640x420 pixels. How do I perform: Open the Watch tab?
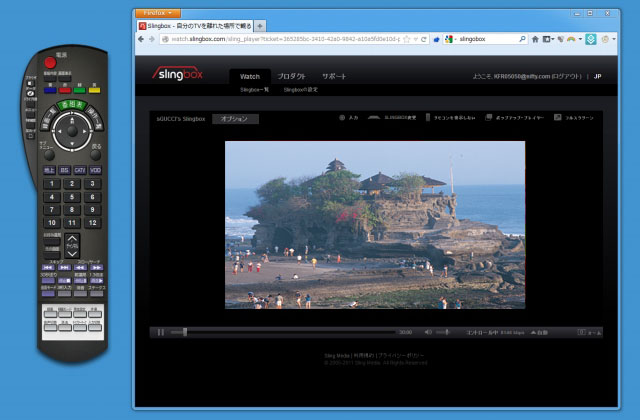tap(250, 76)
